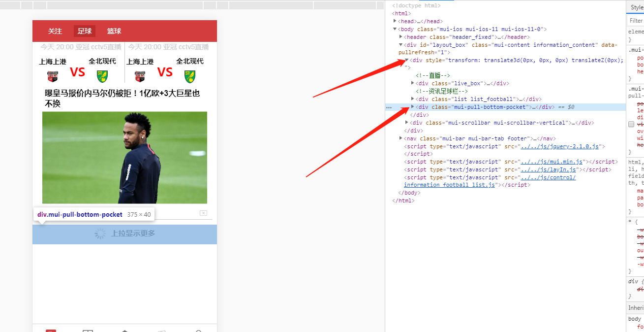Expand the mui-scrollbar-vertical div

pyautogui.click(x=407, y=123)
